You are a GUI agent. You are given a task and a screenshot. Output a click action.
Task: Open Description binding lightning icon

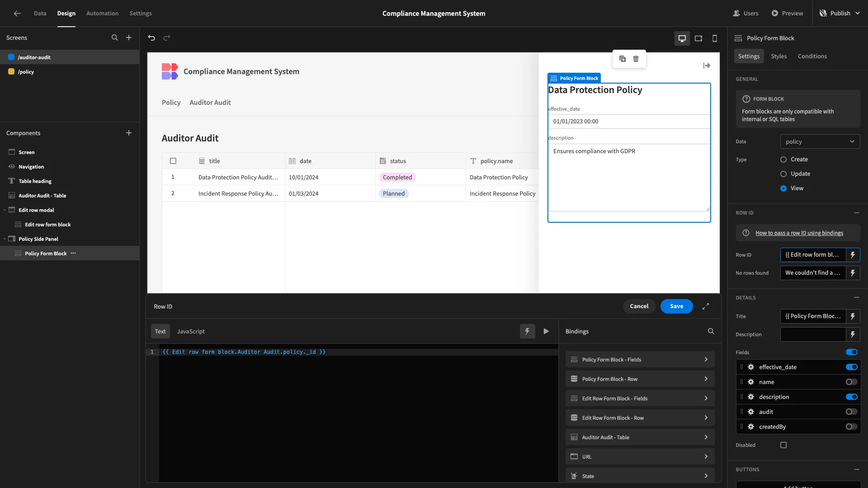pos(853,334)
